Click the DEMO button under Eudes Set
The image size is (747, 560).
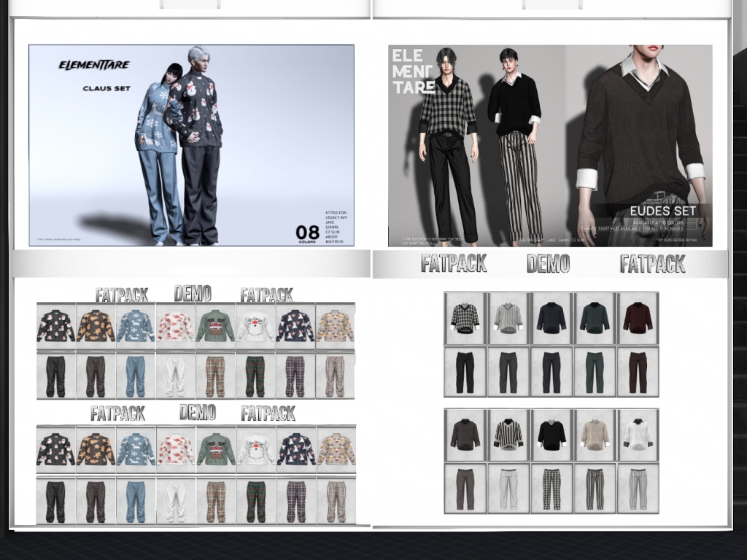click(x=548, y=264)
